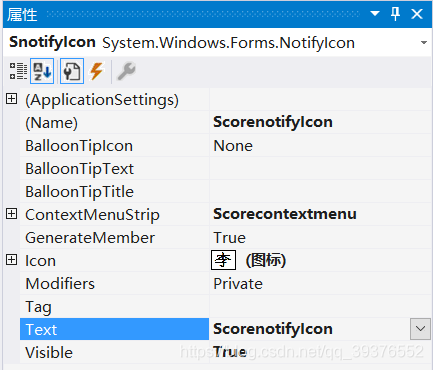Expand the Icon property
Screen dimensions: 433x370
coord(11,260)
